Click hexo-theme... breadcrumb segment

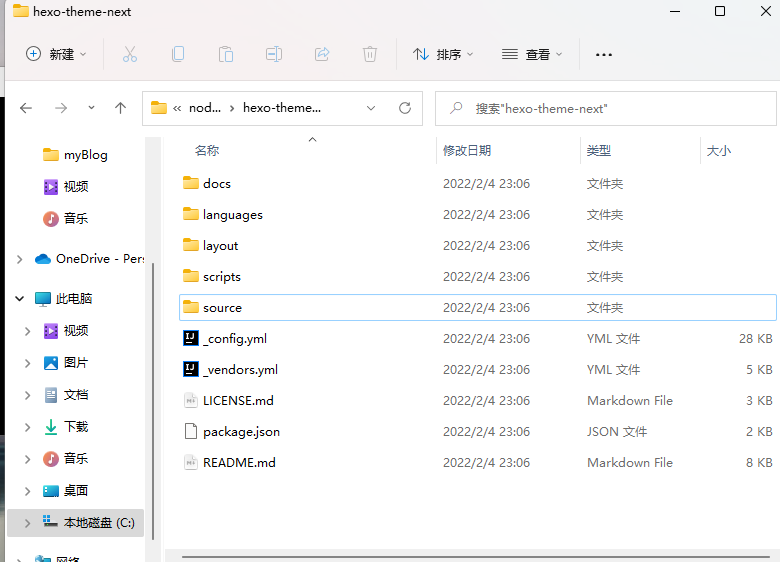(282, 108)
